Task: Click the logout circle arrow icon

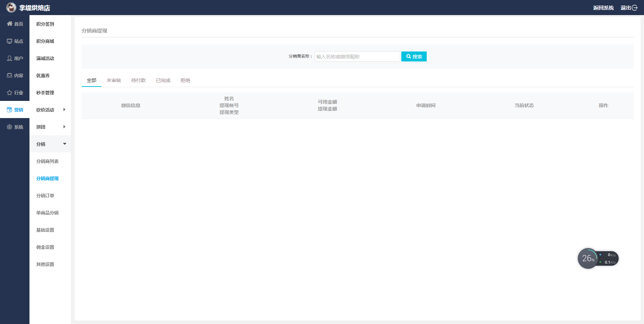Action: [635, 8]
